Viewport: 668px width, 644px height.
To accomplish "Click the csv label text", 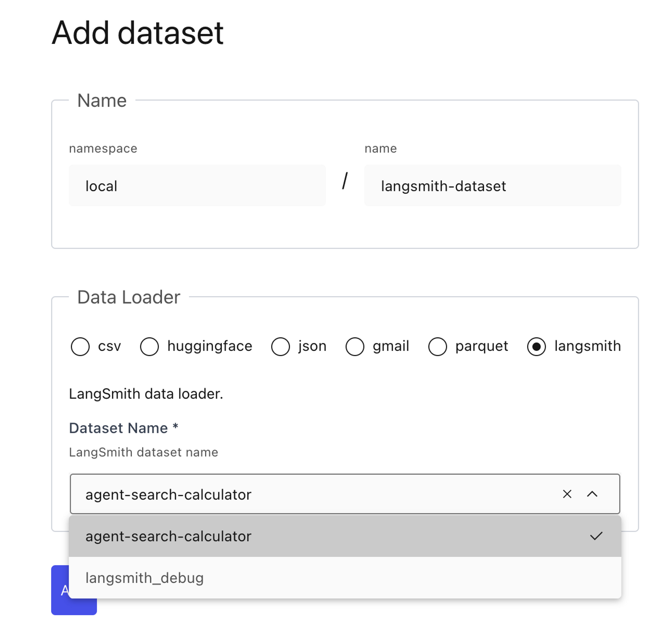I will tap(110, 346).
